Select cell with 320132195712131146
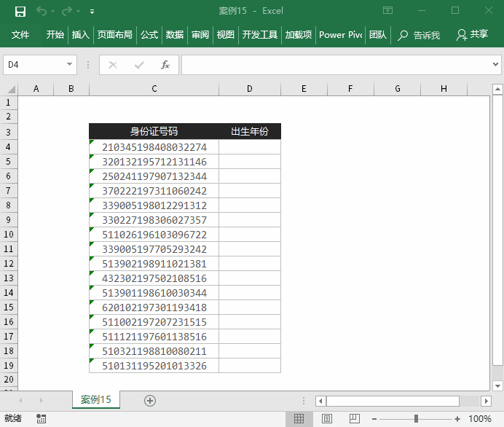Viewport: 504px width, 427px height. coord(154,162)
